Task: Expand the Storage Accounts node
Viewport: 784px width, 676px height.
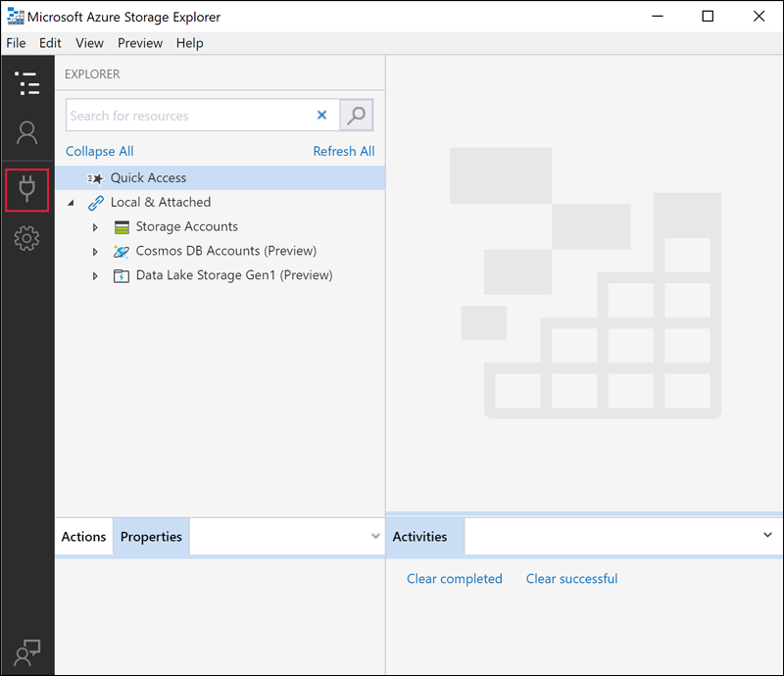Action: (x=95, y=227)
